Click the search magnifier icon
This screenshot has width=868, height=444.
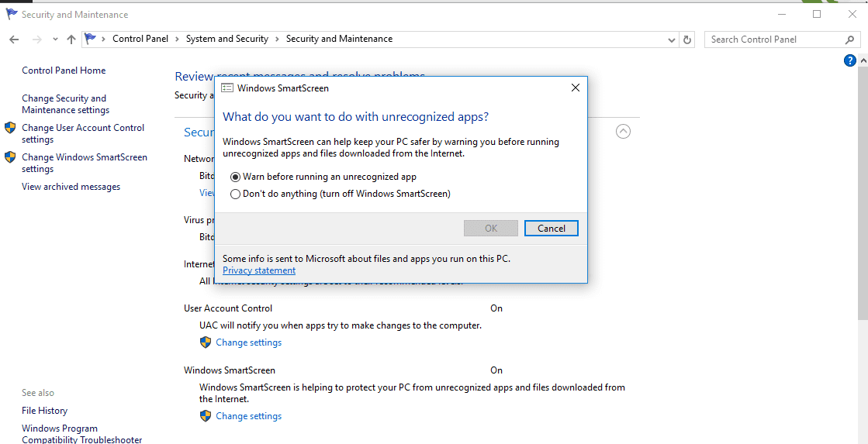849,40
